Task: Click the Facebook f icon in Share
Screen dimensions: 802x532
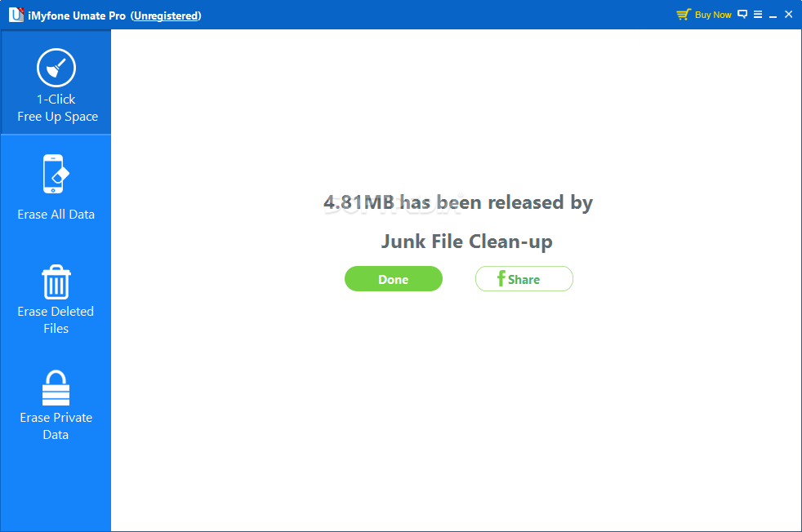Action: point(501,278)
